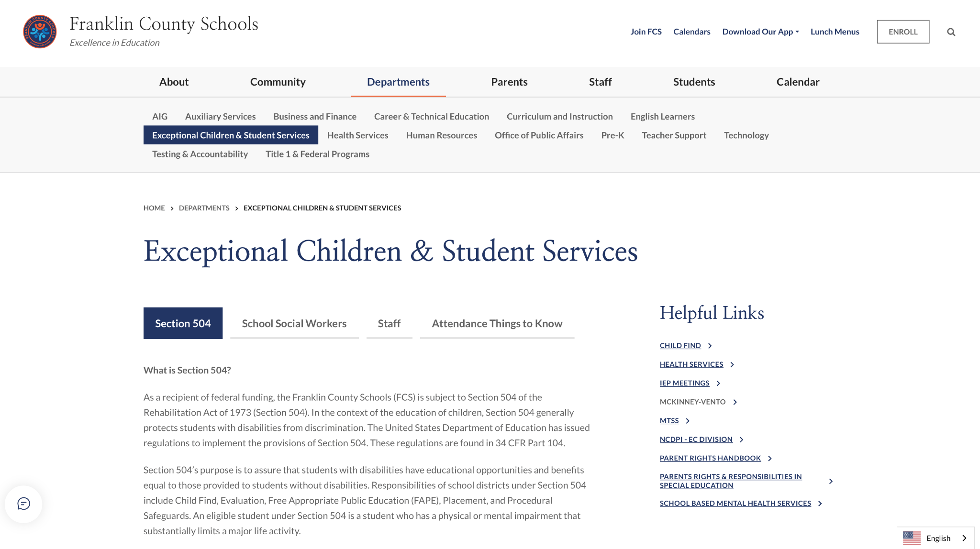Open the Join FCS link

click(646, 32)
